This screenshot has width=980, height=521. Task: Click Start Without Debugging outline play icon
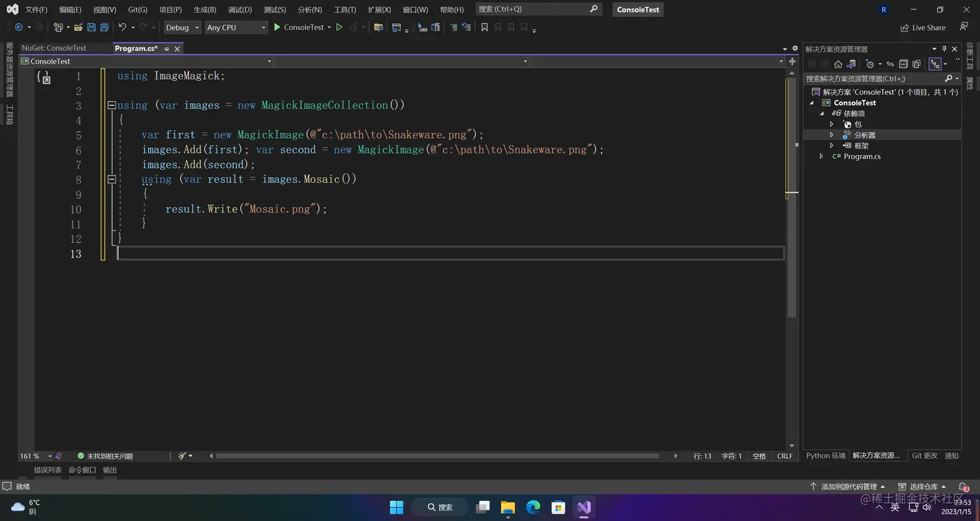(x=339, y=27)
